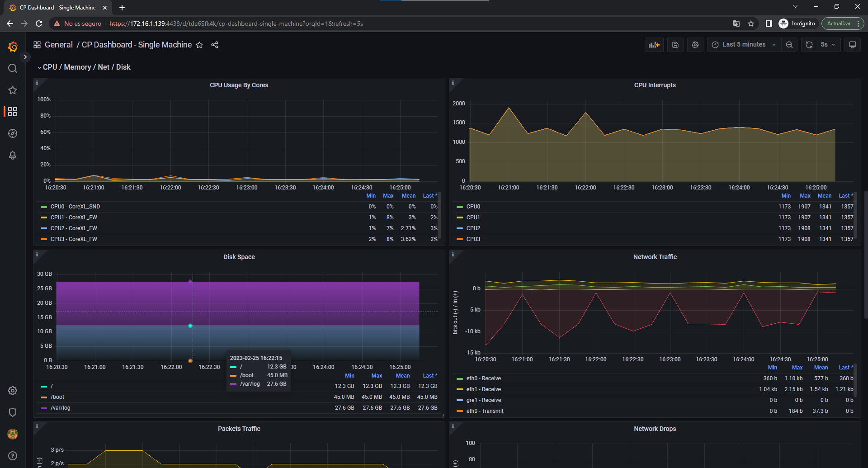Share the dashboard via share icon
The height and width of the screenshot is (468, 868).
pos(215,45)
